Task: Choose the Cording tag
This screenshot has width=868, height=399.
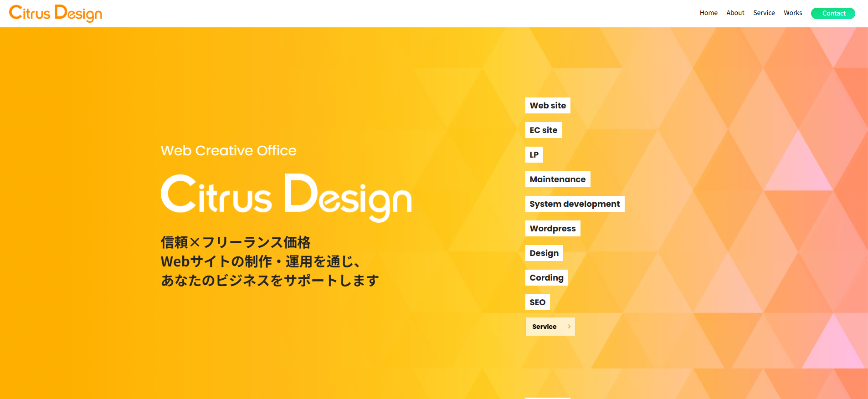Action: click(546, 278)
